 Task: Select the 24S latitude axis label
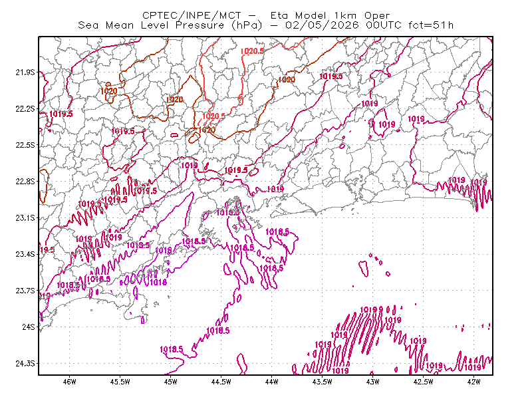point(29,327)
